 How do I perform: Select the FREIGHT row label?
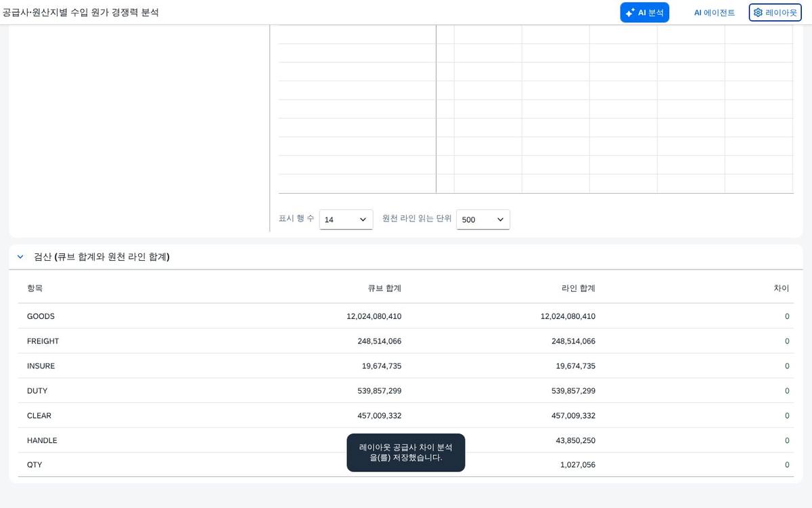pos(43,341)
